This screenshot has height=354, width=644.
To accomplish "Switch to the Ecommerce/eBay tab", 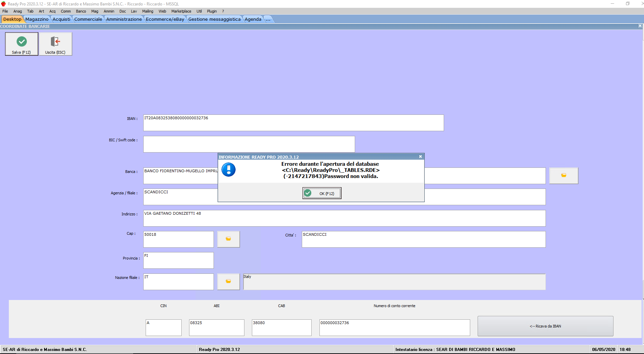I will [x=165, y=19].
